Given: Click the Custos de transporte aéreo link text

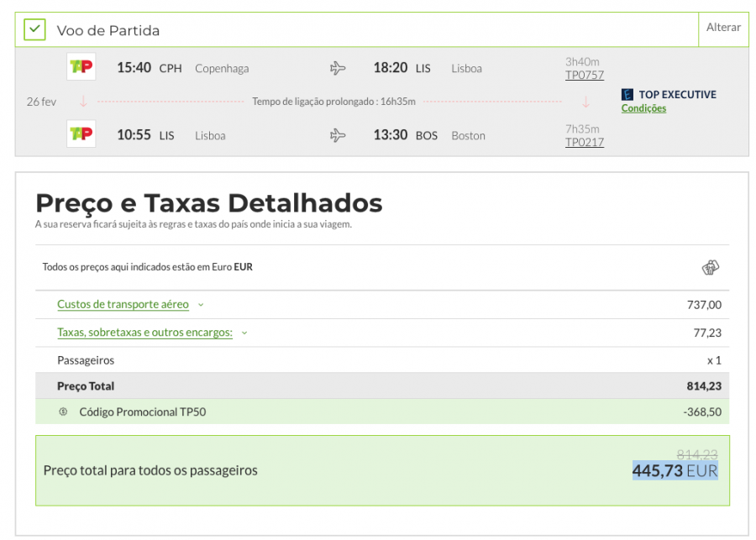Looking at the screenshot, I should coord(123,304).
